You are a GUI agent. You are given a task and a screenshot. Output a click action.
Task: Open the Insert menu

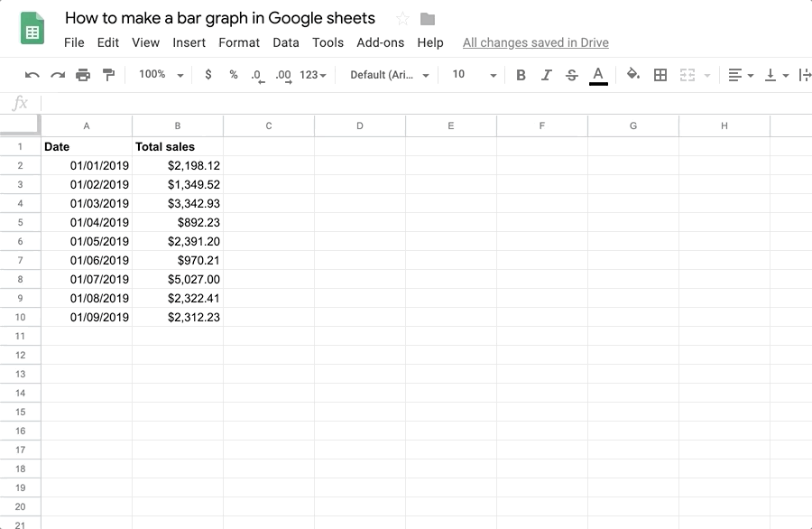pyautogui.click(x=189, y=42)
